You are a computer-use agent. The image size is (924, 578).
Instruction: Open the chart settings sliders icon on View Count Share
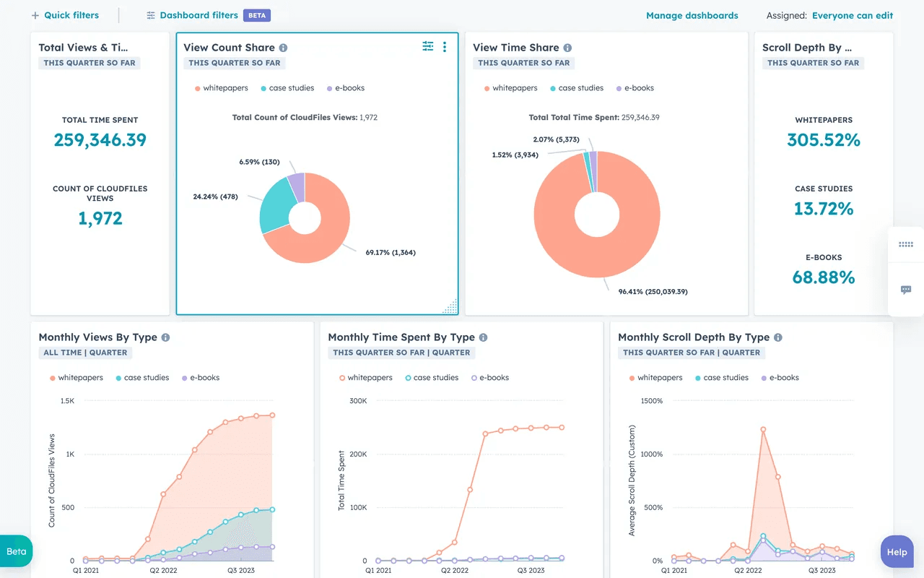427,46
